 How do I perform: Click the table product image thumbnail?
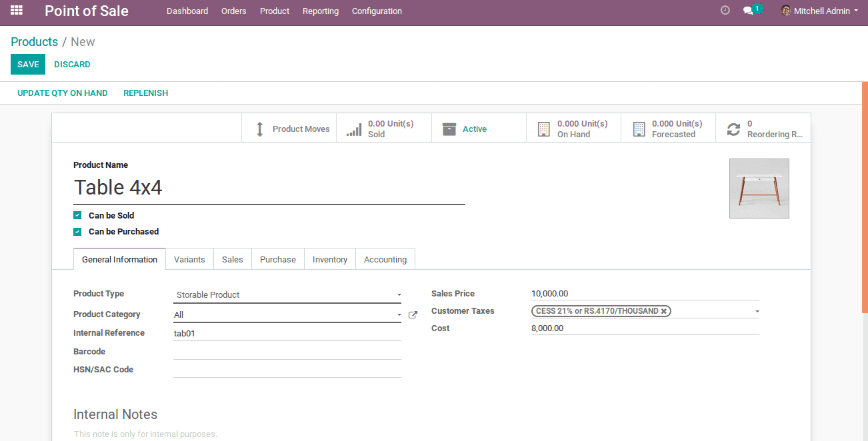click(x=759, y=189)
